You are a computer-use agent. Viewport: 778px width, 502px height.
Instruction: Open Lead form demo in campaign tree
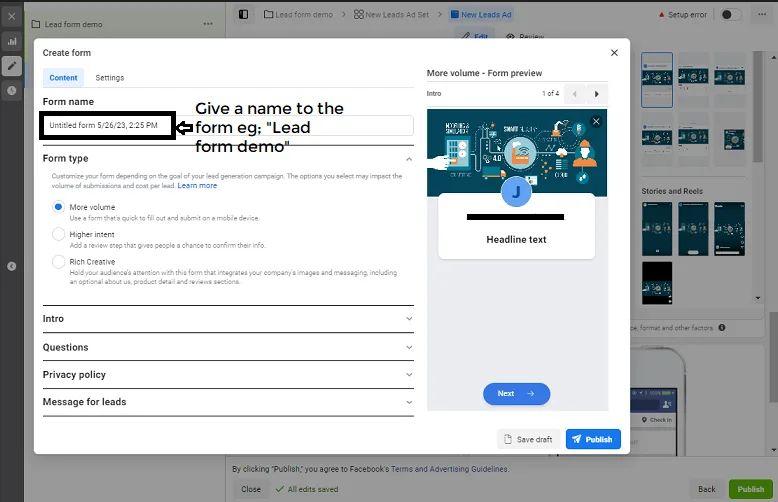67,24
